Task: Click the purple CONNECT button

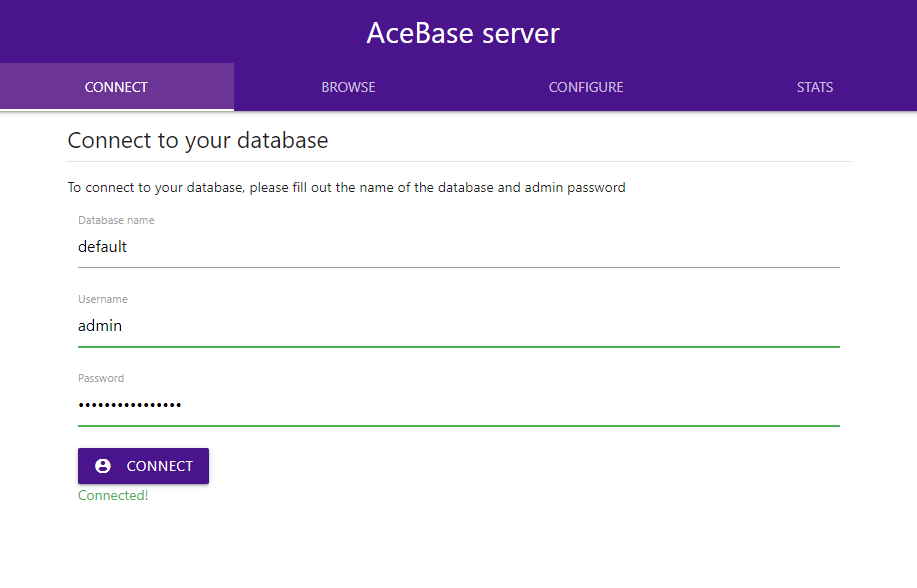Action: [143, 466]
